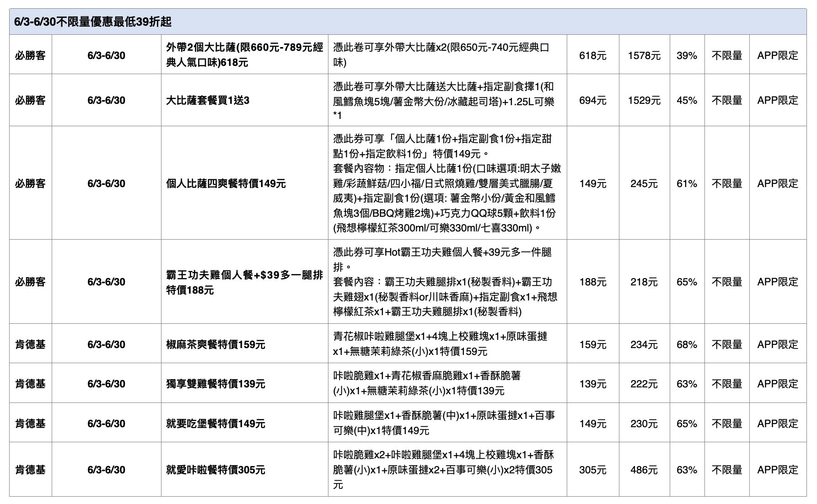The image size is (817, 504).
Task: Click the header '6/3-6/30不限量優惠最低39折起'
Action: pos(93,22)
